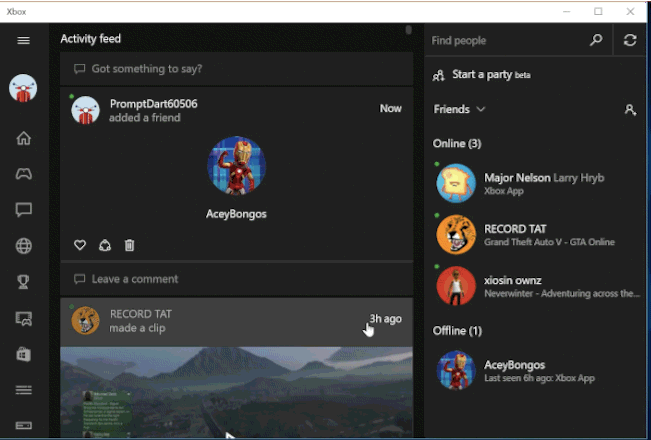Click the heart icon to like post

81,245
